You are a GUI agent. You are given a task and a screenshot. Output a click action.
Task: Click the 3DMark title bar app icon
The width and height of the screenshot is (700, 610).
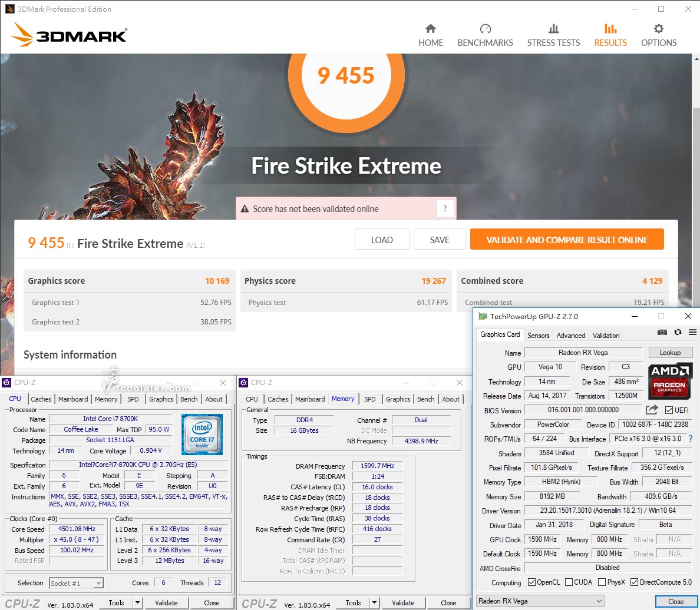coord(9,9)
